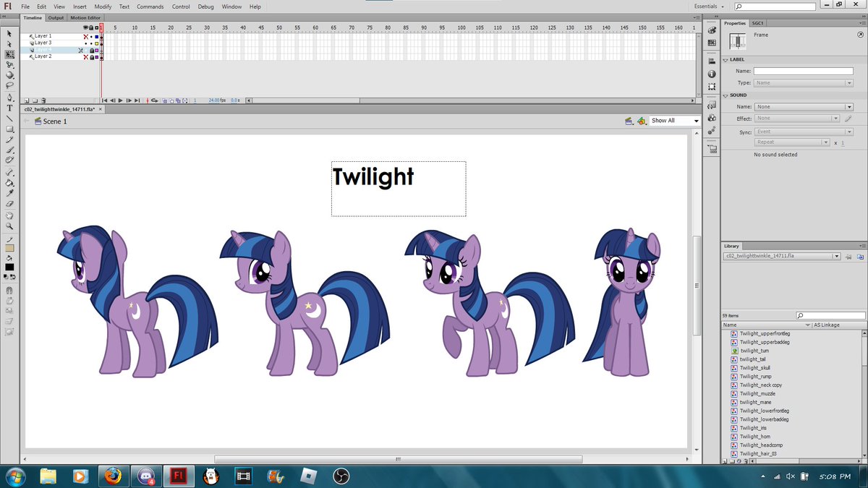This screenshot has height=488, width=868.
Task: Open the Modify menu
Action: coord(103,7)
